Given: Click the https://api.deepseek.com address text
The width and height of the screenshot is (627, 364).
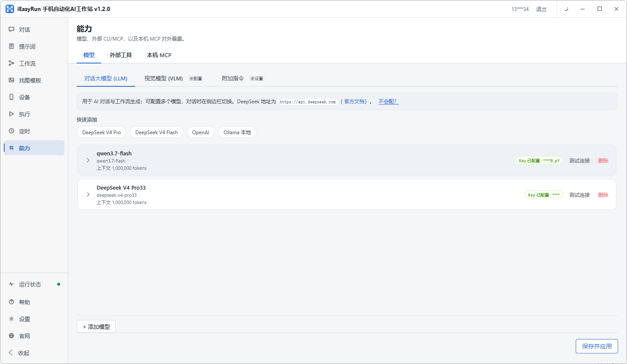Looking at the screenshot, I should 308,102.
